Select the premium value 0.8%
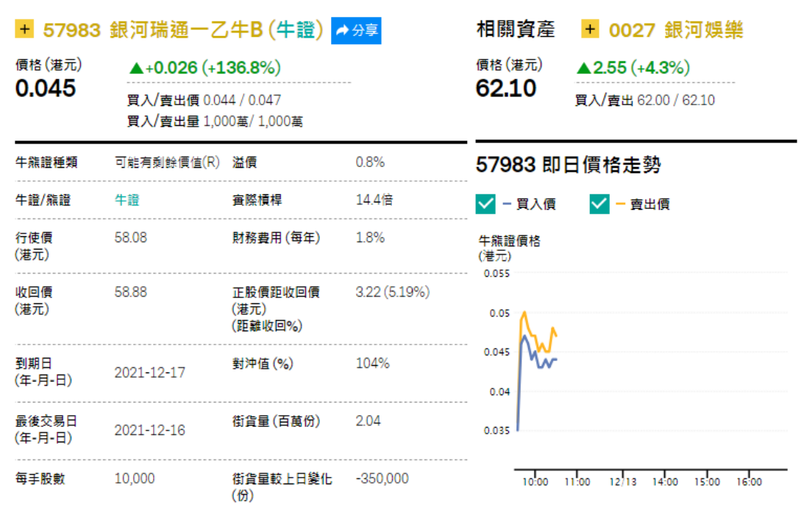 pos(370,162)
